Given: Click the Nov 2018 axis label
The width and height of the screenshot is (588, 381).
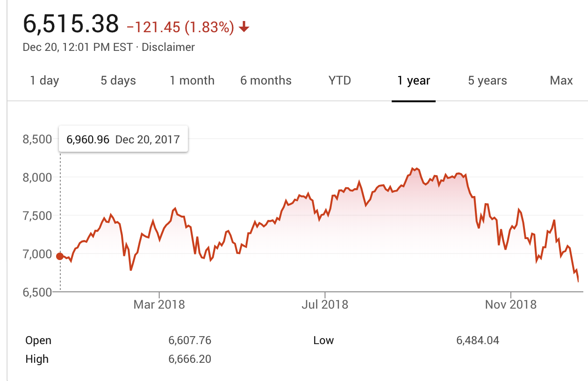Looking at the screenshot, I should click(x=511, y=305).
